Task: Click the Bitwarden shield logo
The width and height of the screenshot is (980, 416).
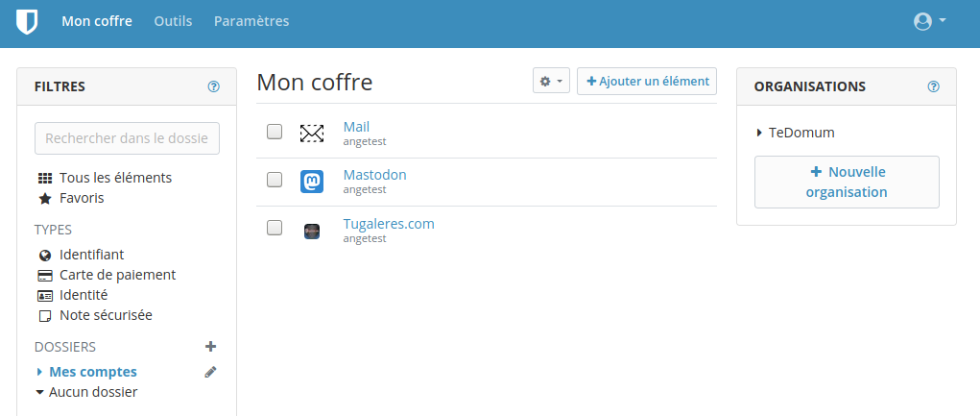Action: point(27,21)
